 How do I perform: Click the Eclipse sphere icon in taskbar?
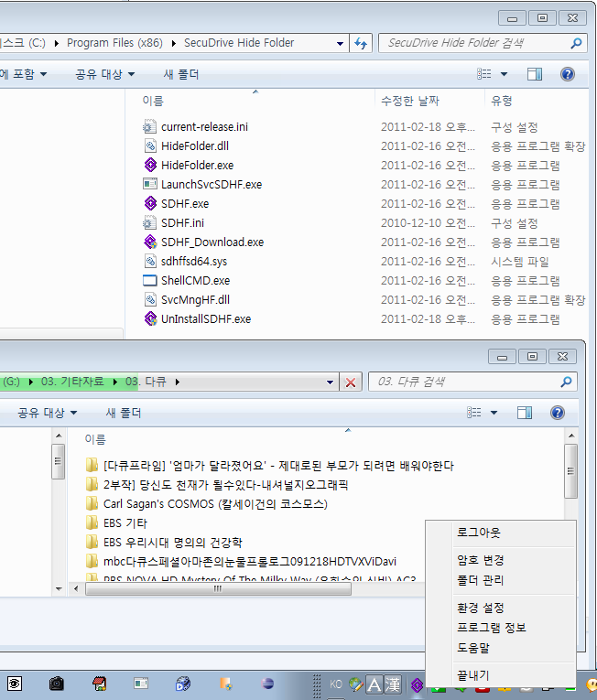(267, 684)
